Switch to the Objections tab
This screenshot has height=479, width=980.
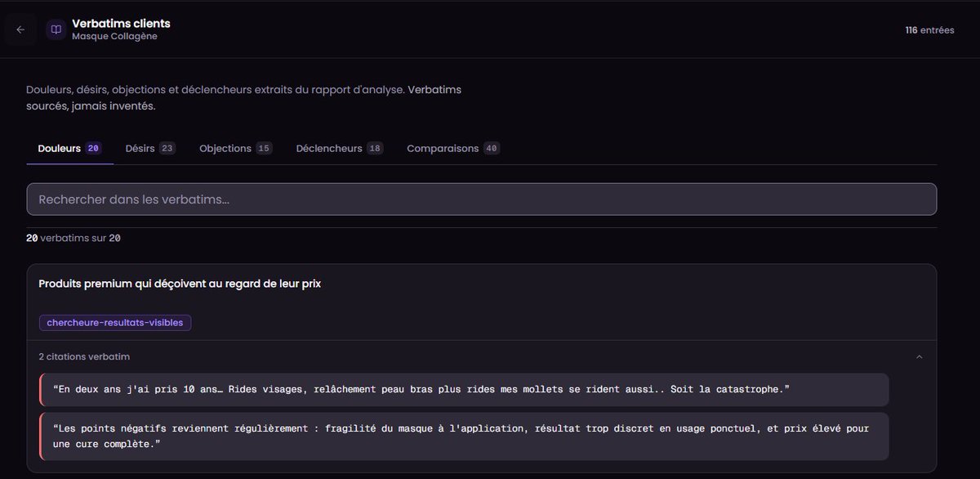point(236,149)
